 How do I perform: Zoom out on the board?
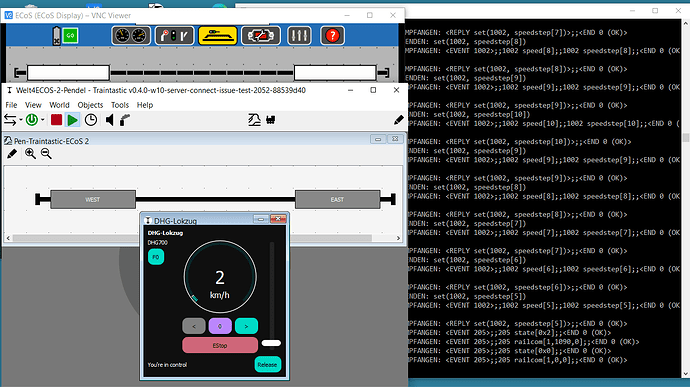tap(46, 154)
